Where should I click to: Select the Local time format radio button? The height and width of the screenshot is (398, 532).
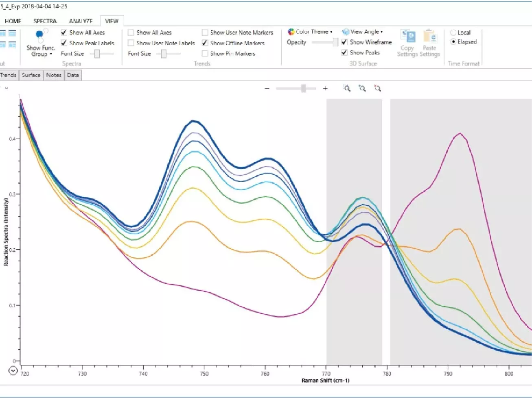coord(453,33)
